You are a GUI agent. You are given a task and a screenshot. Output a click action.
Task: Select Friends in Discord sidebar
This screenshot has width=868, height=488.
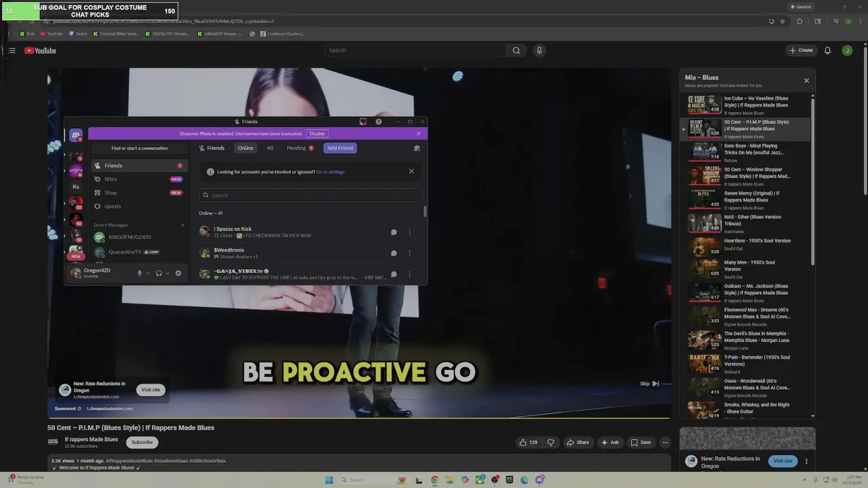pos(139,165)
